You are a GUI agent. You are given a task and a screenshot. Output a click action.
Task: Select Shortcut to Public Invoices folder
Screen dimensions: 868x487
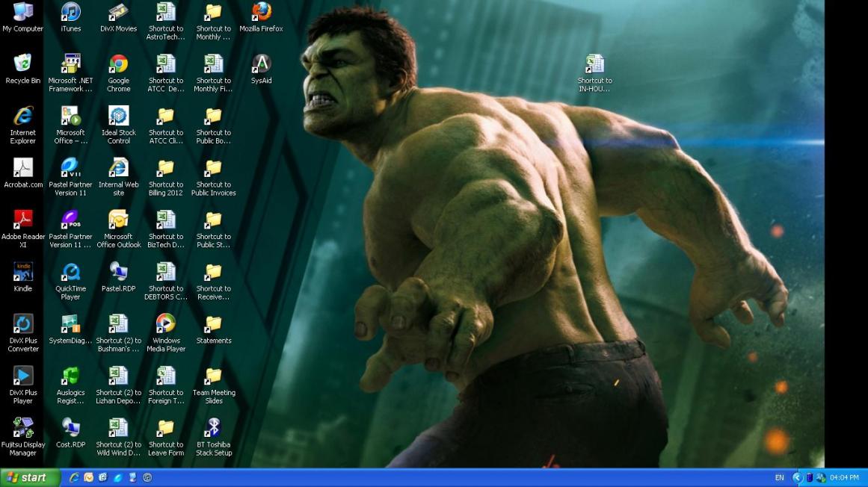tap(213, 167)
